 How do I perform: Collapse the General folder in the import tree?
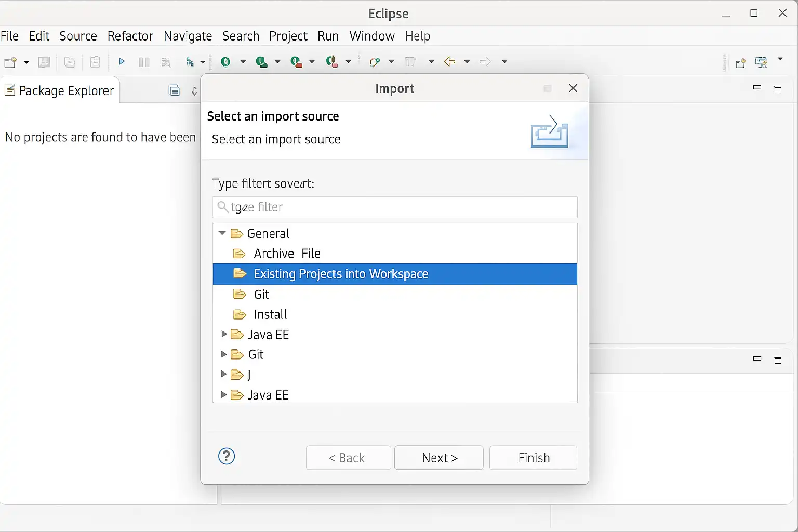click(222, 233)
